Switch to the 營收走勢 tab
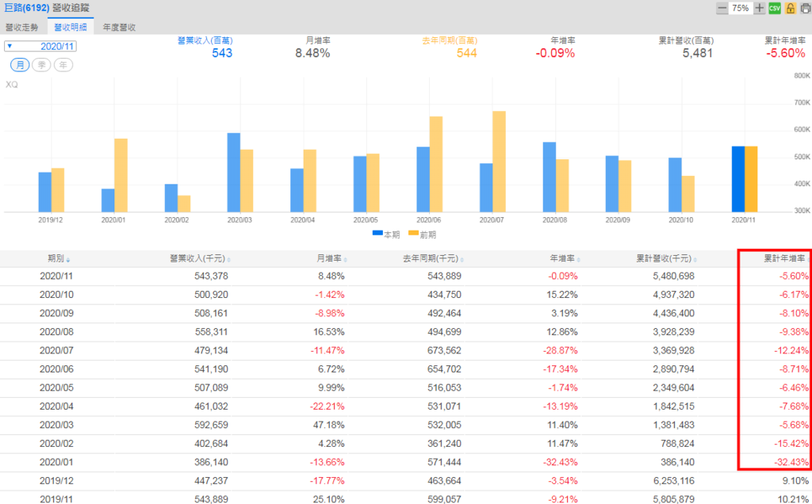Image resolution: width=812 pixels, height=504 pixels. click(22, 28)
